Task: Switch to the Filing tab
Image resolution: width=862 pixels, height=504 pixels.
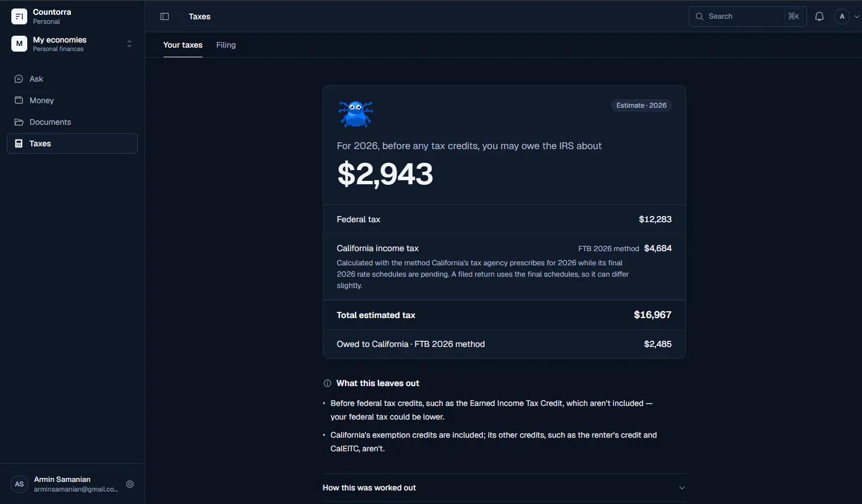Action: coord(226,45)
